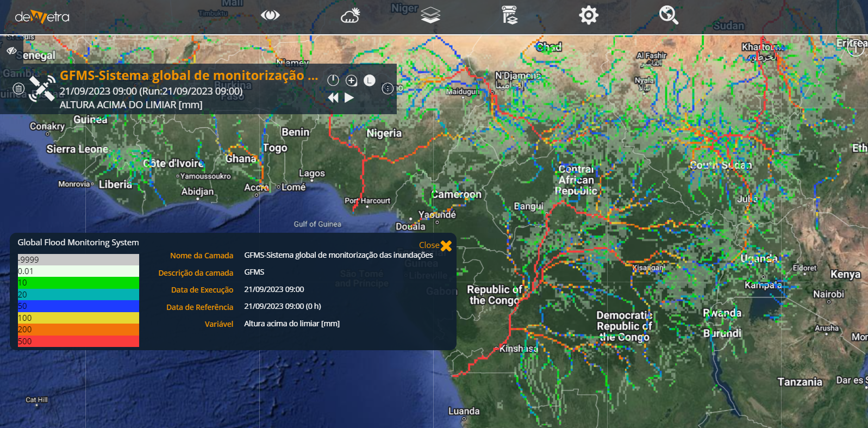Click Kinshasa on the map
The width and height of the screenshot is (868, 428).
coord(519,349)
